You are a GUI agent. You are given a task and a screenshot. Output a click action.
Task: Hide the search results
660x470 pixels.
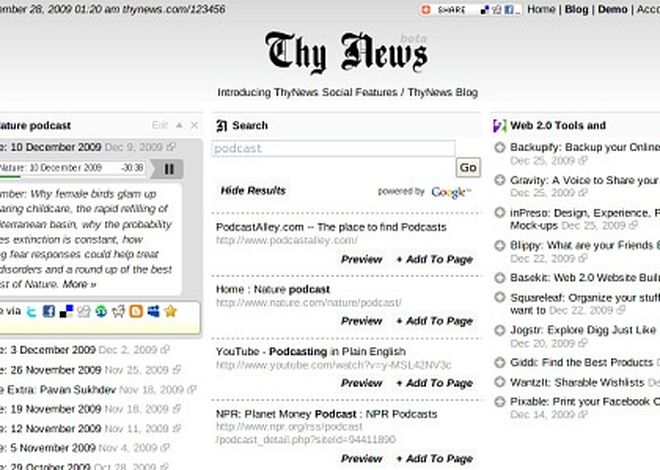pos(253,191)
